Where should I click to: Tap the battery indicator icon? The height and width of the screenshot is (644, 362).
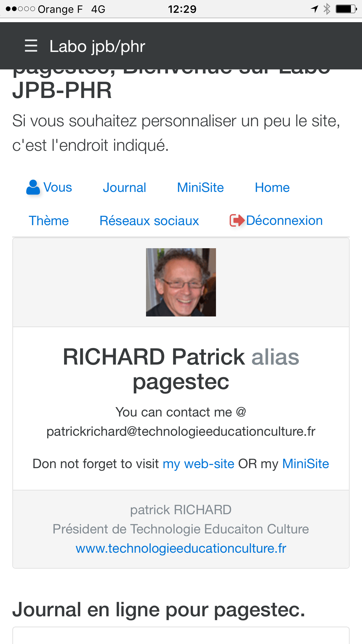point(346,9)
